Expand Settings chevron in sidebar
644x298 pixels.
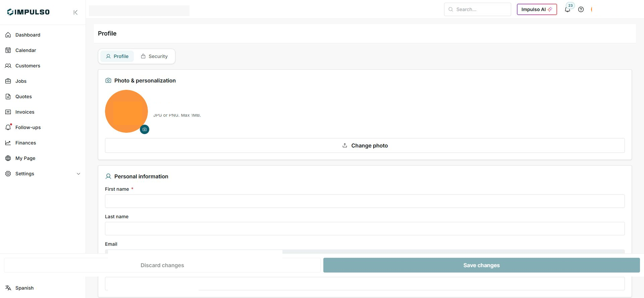click(x=78, y=174)
